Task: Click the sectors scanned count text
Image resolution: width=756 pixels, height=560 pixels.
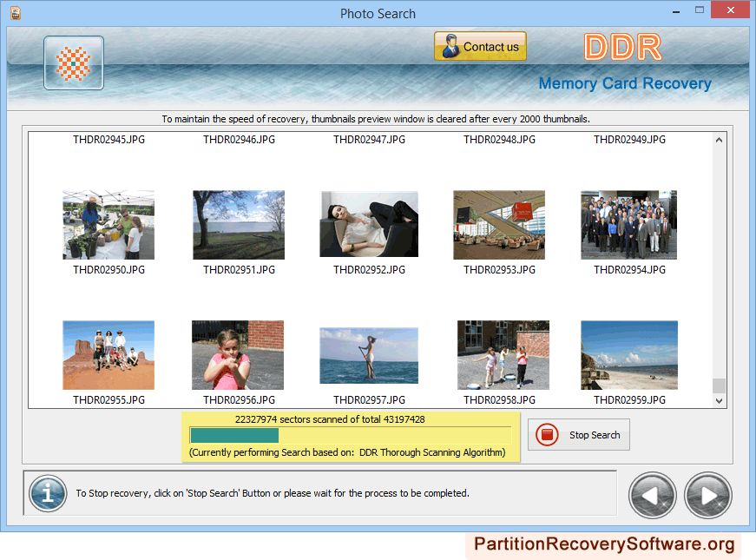Action: pos(330,419)
